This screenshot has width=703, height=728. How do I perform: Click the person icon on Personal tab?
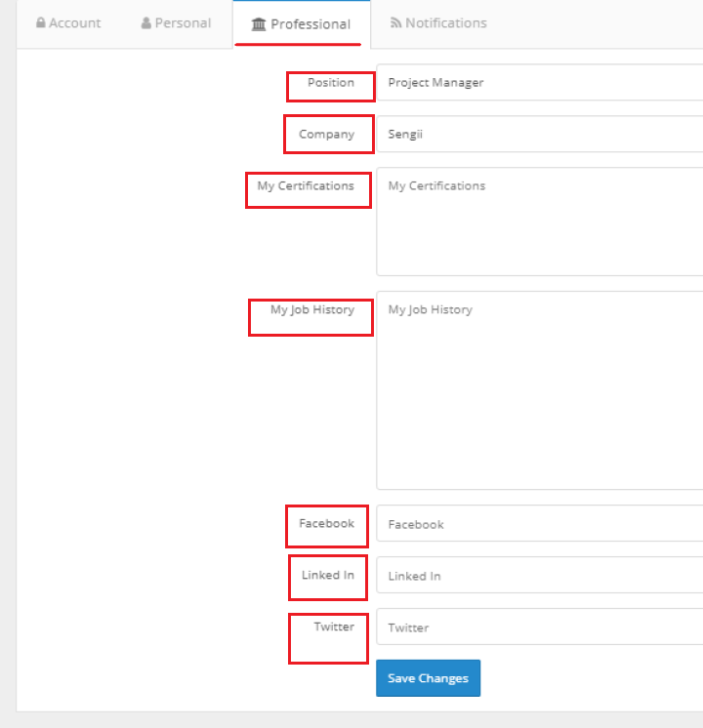point(145,22)
